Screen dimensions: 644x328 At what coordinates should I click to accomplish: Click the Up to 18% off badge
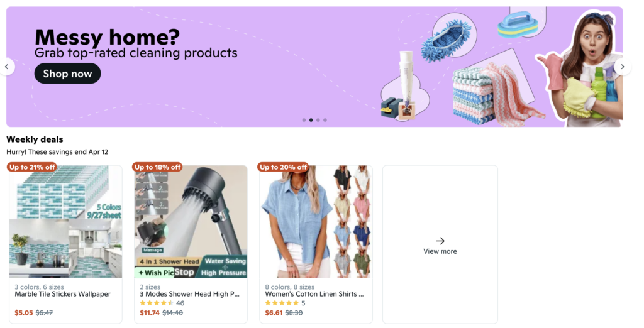[157, 167]
